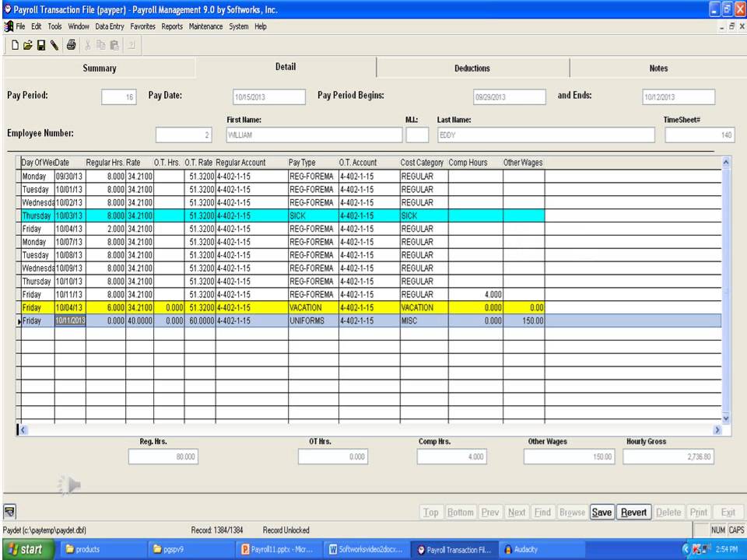This screenshot has width=747, height=560.
Task: Click the Pay Period Begins date field
Action: coord(509,97)
